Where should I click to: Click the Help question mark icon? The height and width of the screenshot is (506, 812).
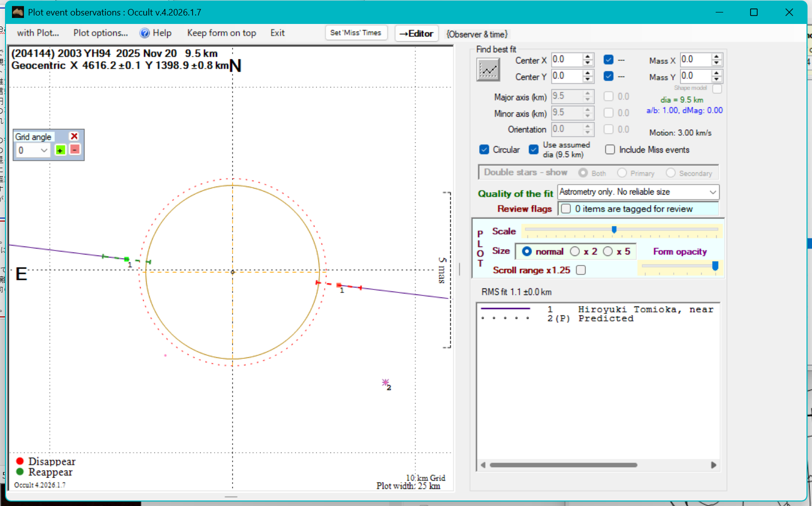(x=145, y=33)
